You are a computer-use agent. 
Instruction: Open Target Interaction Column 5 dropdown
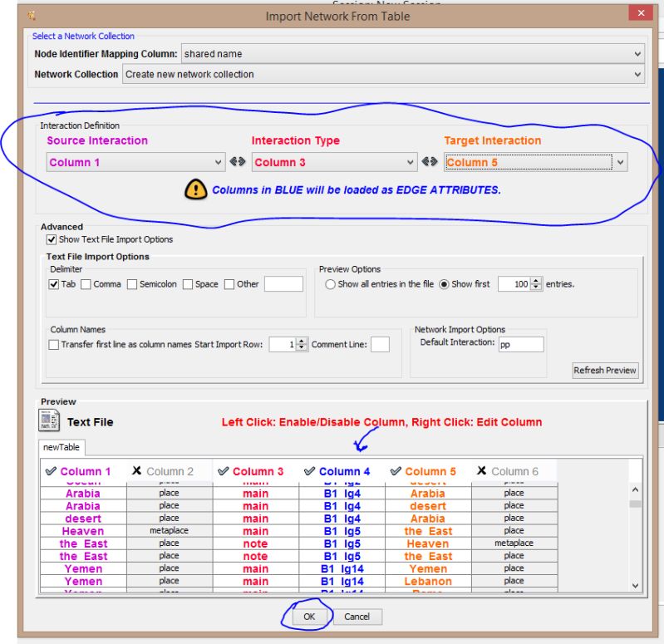[536, 162]
